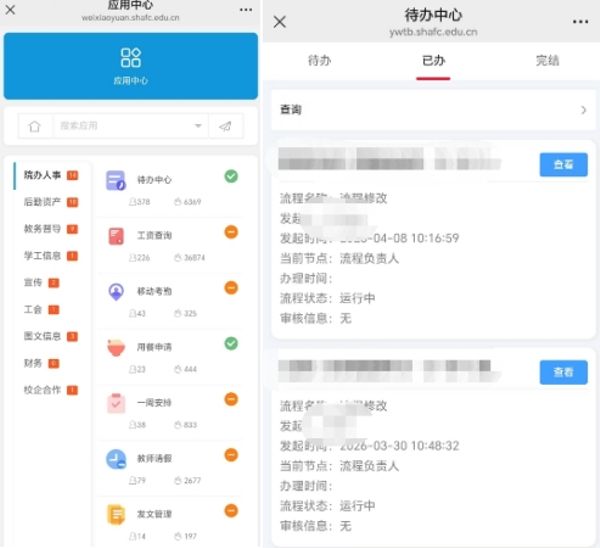Open the 工资查询 app icon
The image size is (600, 548).
116,236
